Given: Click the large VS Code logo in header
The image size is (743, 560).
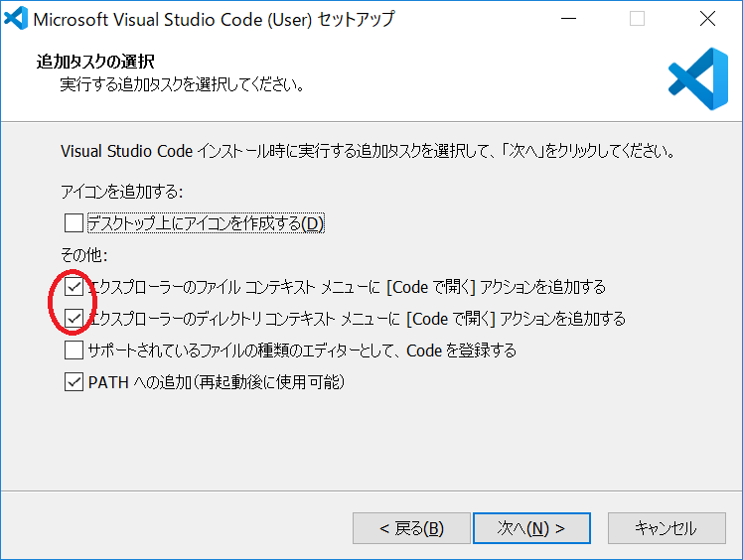Looking at the screenshot, I should (698, 78).
